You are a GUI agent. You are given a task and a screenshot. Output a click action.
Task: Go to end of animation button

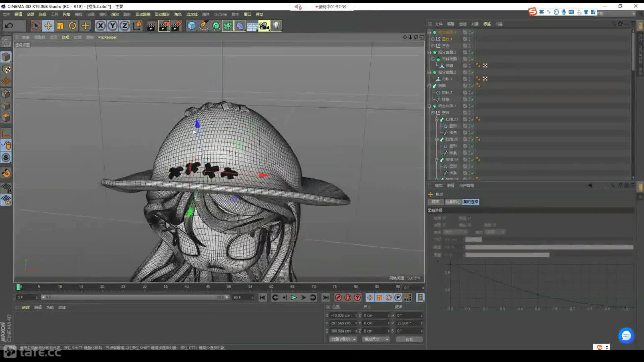click(325, 298)
